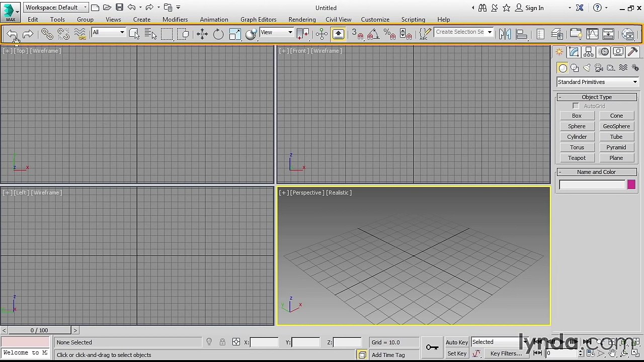Switch to the Utilities command panel
This screenshot has height=362, width=644.
(633, 52)
